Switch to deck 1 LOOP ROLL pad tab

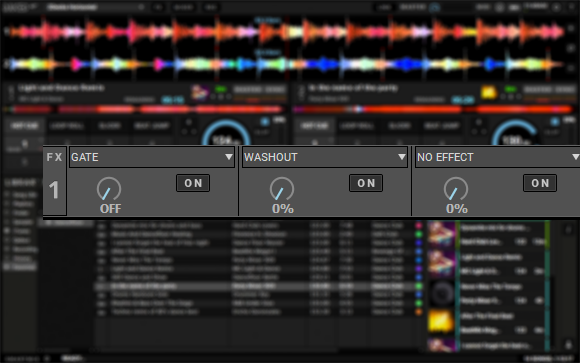67,126
